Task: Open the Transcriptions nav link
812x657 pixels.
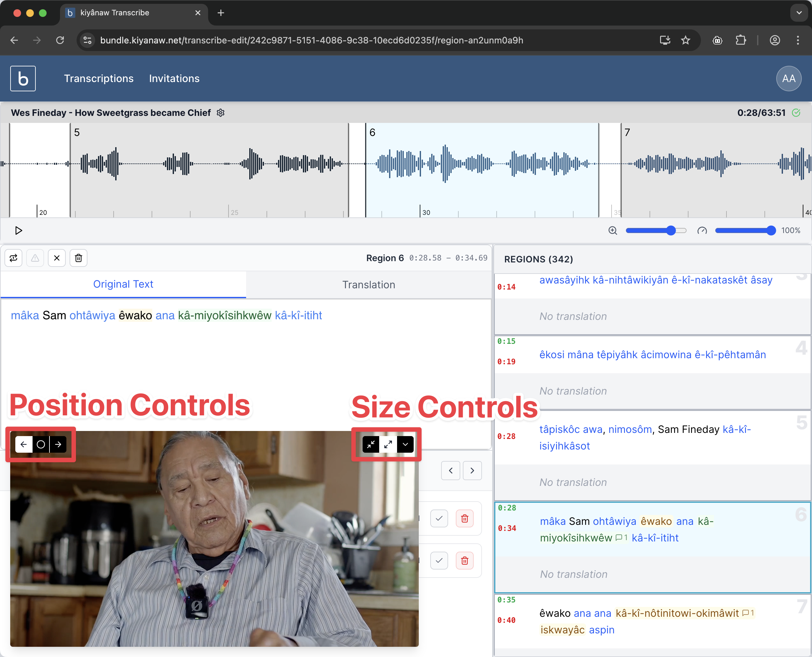Action: 99,78
